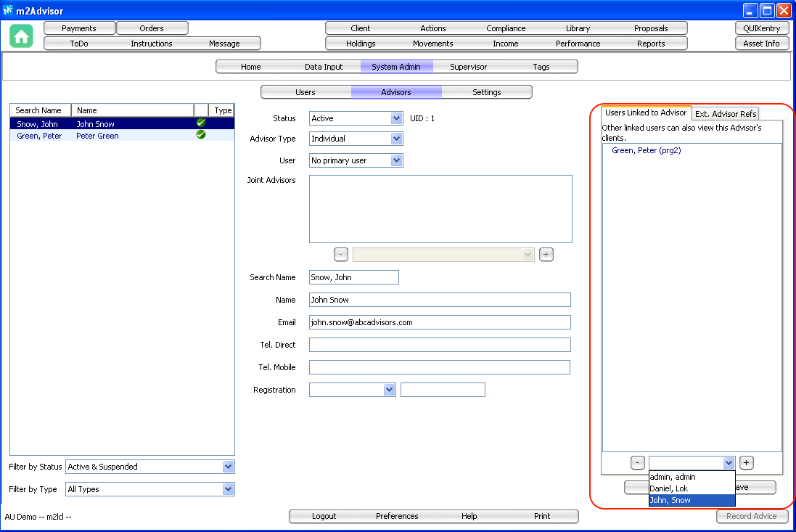Screen dimensions: 796x532
Task: Select John, Snow from the dropdown list
Action: [x=692, y=500]
